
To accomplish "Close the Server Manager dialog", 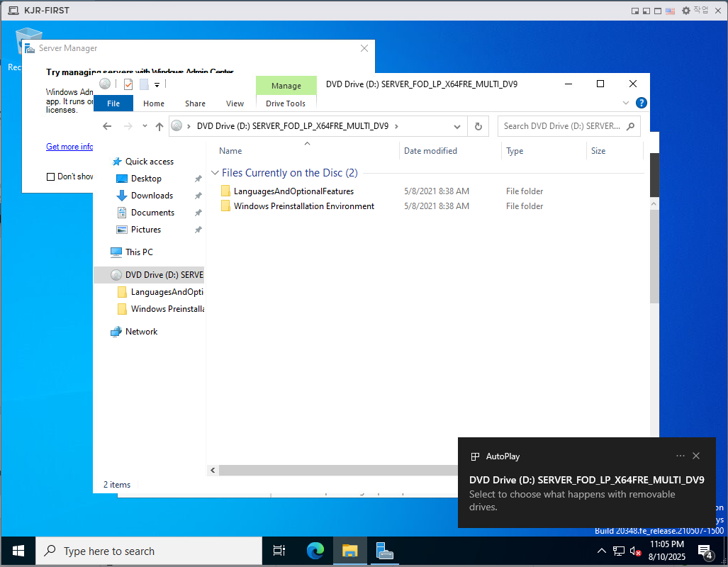I will (x=364, y=48).
